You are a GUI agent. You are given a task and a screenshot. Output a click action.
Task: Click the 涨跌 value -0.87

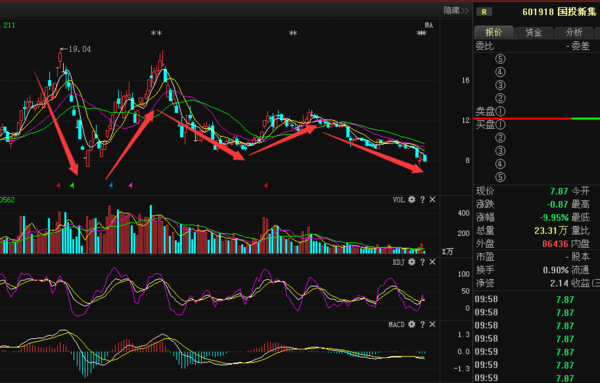(x=557, y=204)
